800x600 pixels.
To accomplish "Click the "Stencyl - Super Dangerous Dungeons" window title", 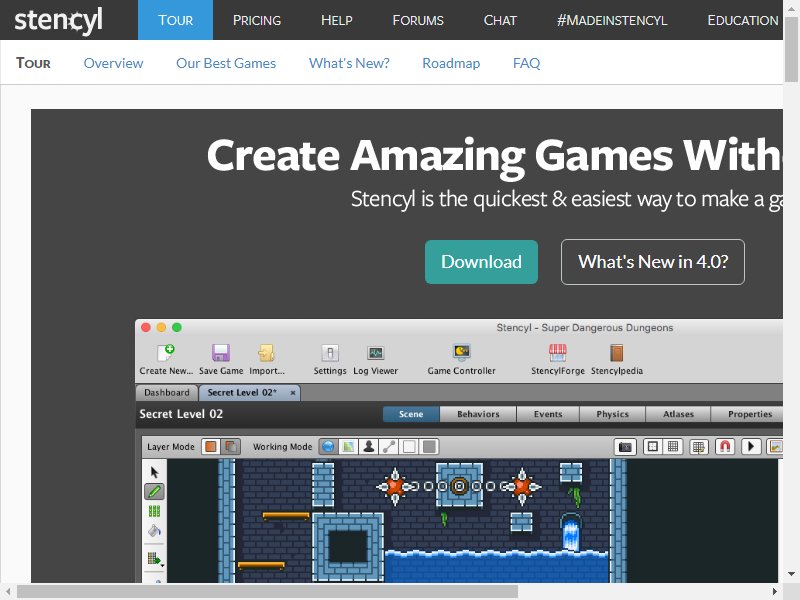I will coord(585,328).
